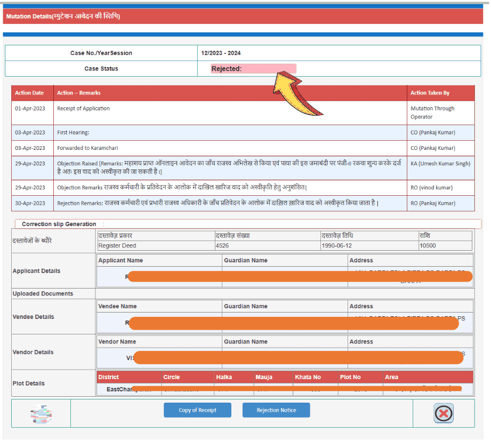Image resolution: width=491 pixels, height=448 pixels.
Task: Click the Action – Remarks column header
Action: pos(79,93)
